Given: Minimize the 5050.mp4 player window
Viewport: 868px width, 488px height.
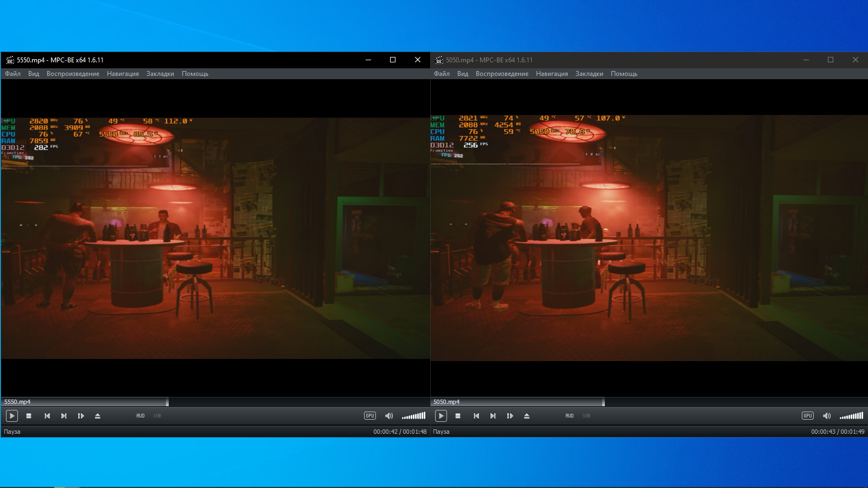Looking at the screenshot, I should coord(806,60).
